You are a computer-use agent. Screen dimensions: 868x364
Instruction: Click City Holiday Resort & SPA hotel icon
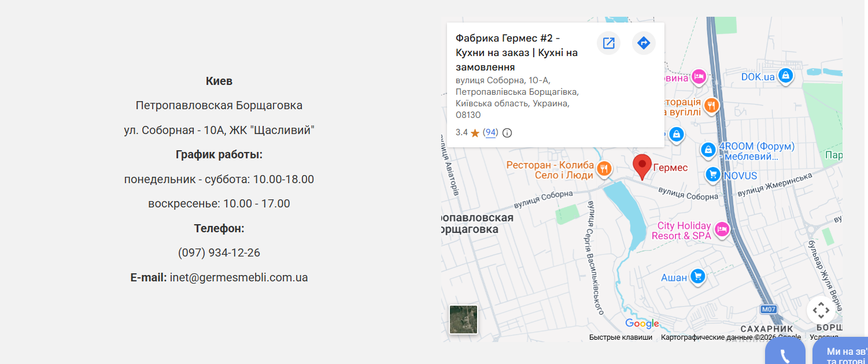[x=722, y=230]
